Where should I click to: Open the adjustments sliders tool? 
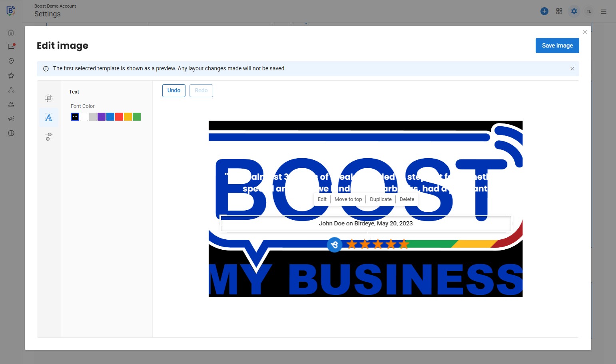click(49, 137)
